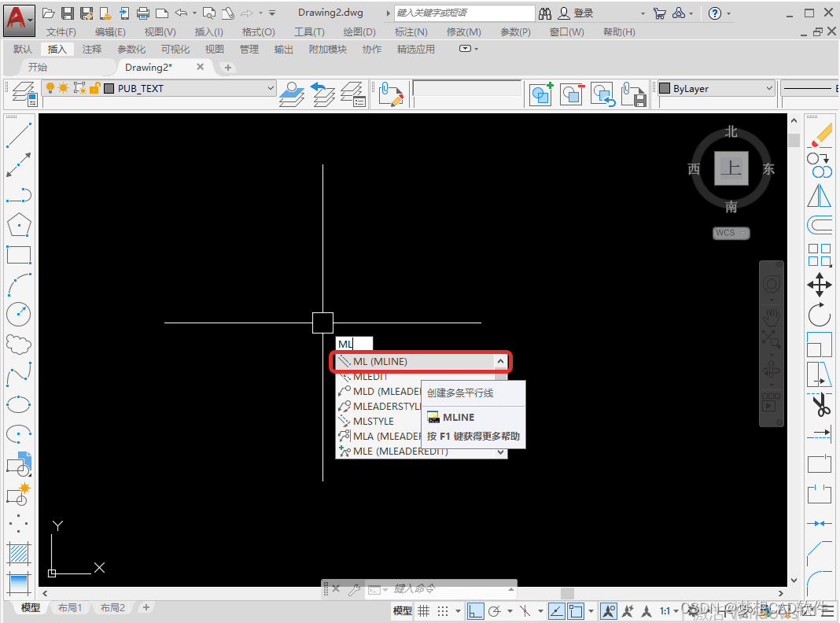
Task: Open the 1:1 annotation scale dropdown
Action: coord(669,610)
